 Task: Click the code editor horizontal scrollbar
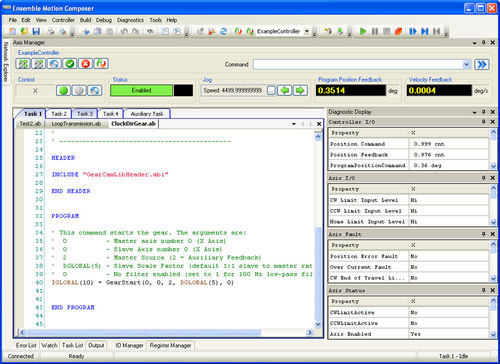[143, 332]
